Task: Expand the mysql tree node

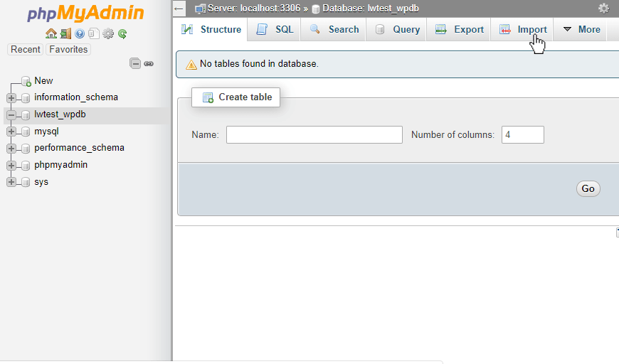Action: (11, 132)
